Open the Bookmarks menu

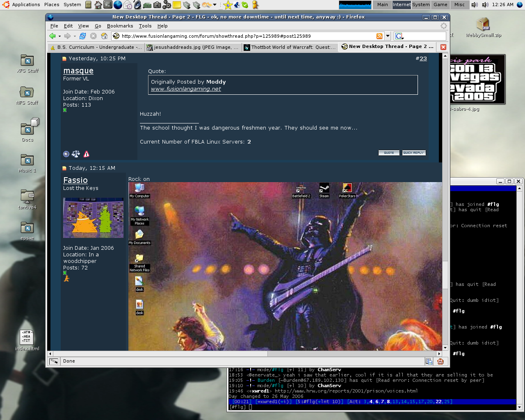(120, 26)
